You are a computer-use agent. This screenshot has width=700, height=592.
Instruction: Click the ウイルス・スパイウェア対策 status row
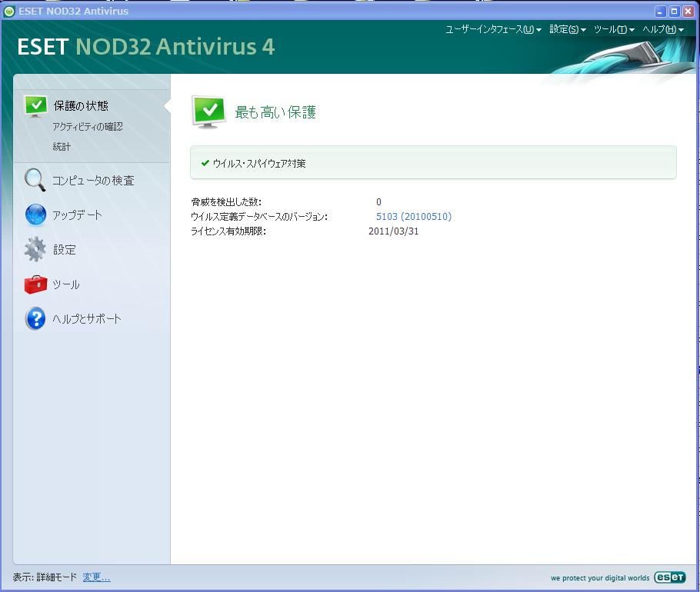tap(433, 163)
